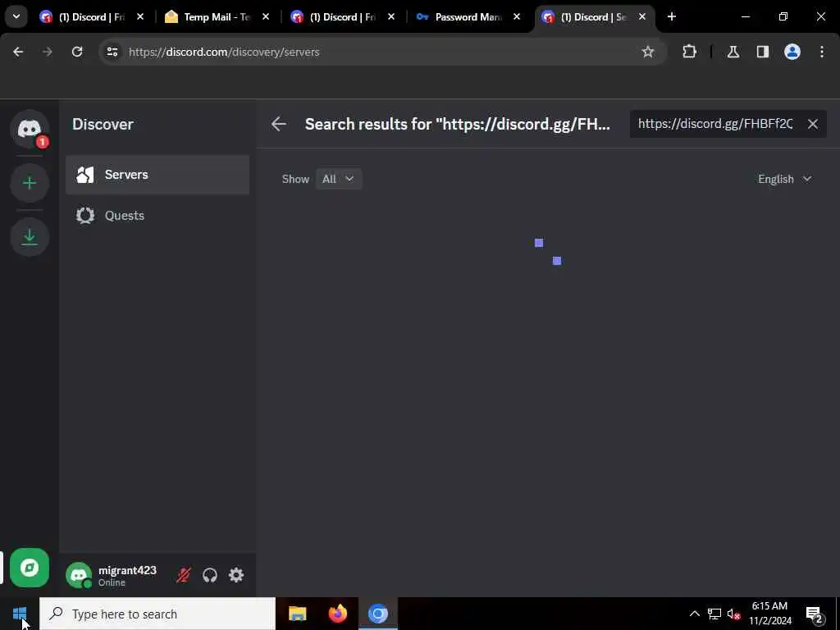Switch to the Temp Mail tab

pyautogui.click(x=217, y=17)
